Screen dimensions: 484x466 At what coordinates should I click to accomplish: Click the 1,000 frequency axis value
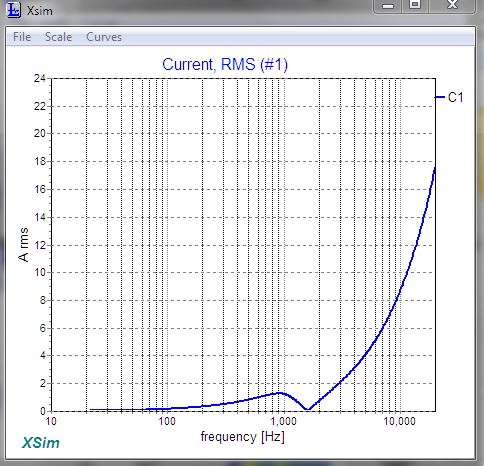283,421
